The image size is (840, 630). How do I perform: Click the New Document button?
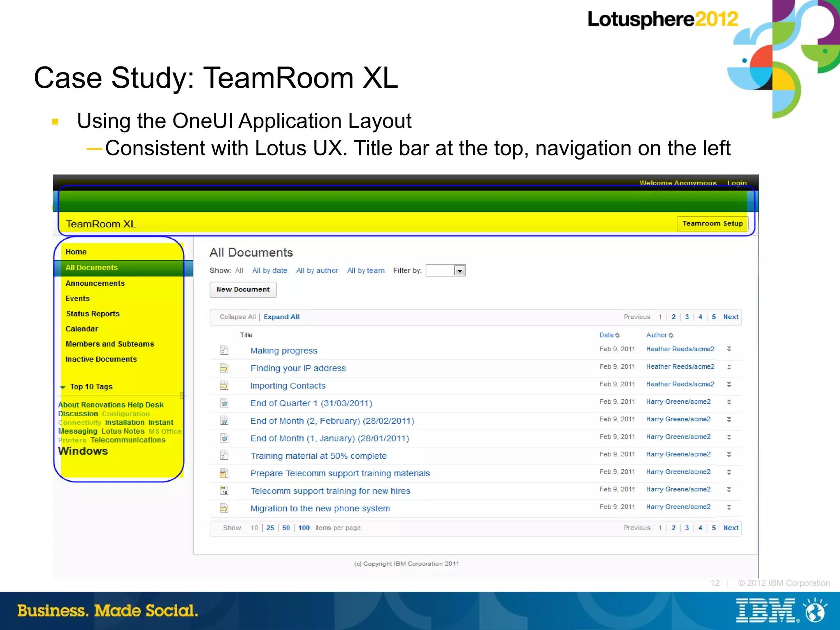pos(243,289)
